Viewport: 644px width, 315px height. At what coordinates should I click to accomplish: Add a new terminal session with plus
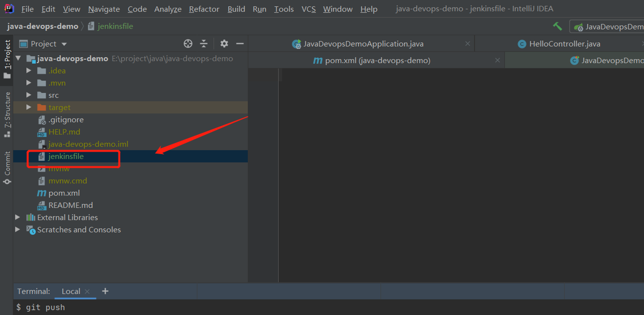pyautogui.click(x=105, y=291)
